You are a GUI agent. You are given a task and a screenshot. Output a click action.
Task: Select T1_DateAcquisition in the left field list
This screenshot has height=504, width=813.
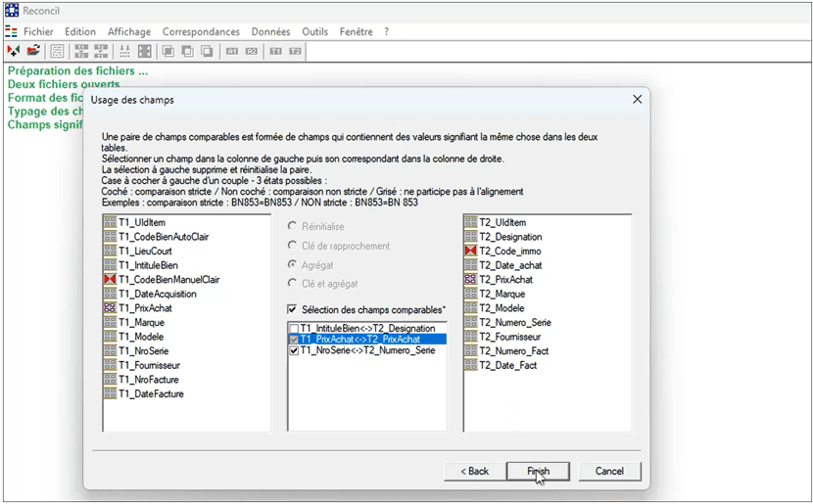pos(157,294)
